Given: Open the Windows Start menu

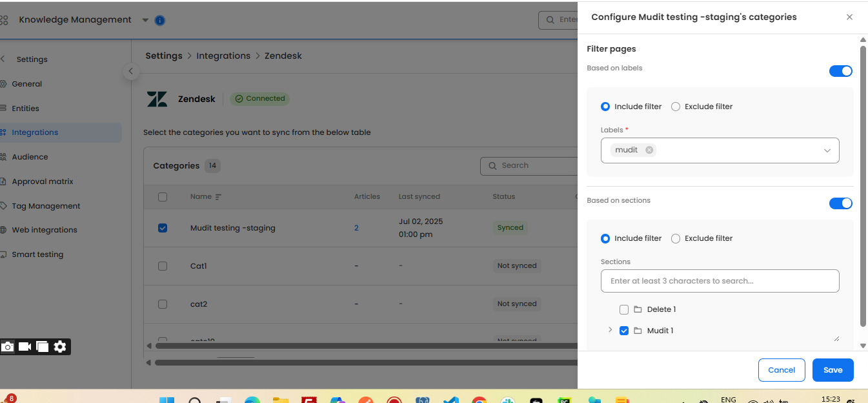Looking at the screenshot, I should (x=167, y=400).
